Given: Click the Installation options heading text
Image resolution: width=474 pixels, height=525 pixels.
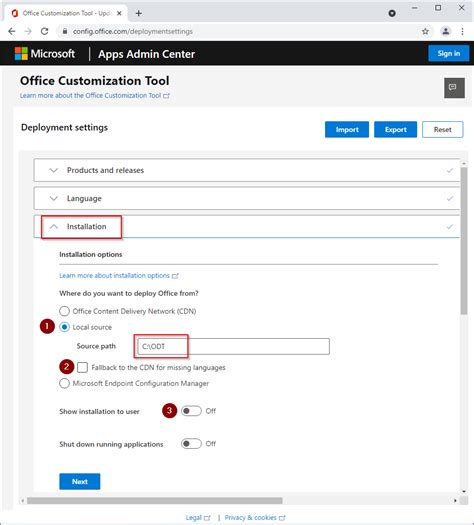Looking at the screenshot, I should 91,254.
